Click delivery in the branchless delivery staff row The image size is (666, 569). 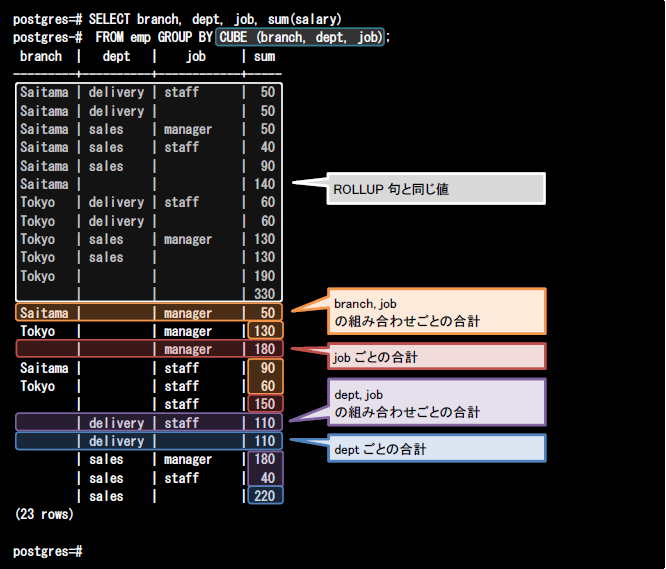click(116, 423)
